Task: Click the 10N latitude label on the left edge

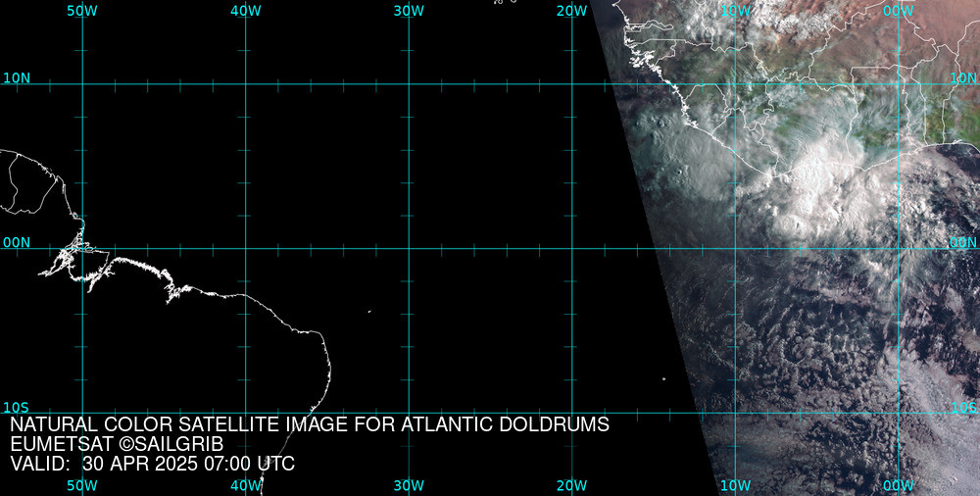Action: 17,78
